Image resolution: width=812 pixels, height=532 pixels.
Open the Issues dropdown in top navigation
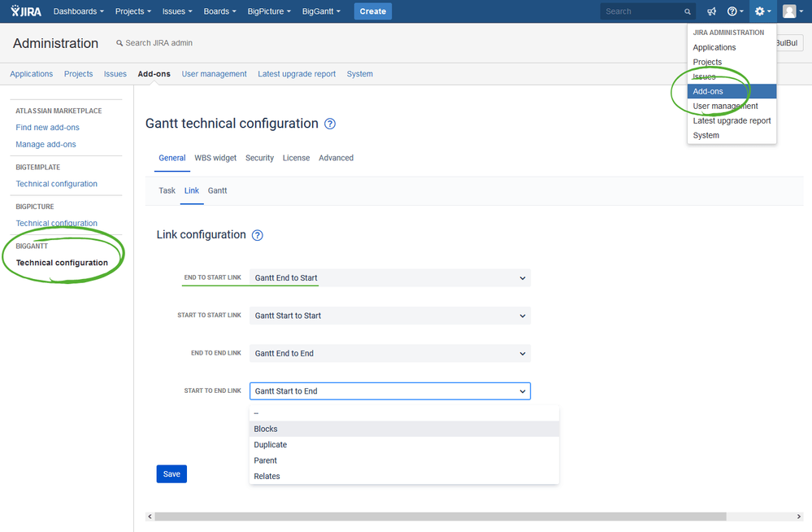pos(177,11)
